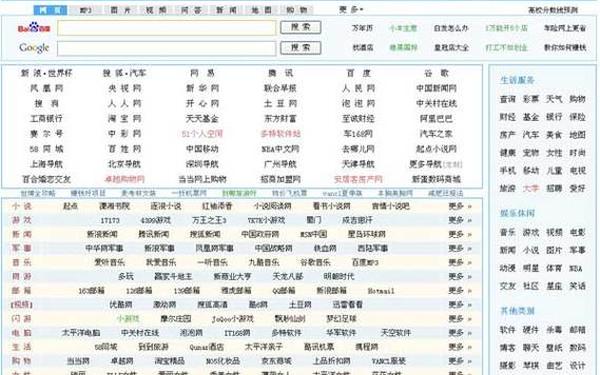Open the 开心网 link

[202, 103]
